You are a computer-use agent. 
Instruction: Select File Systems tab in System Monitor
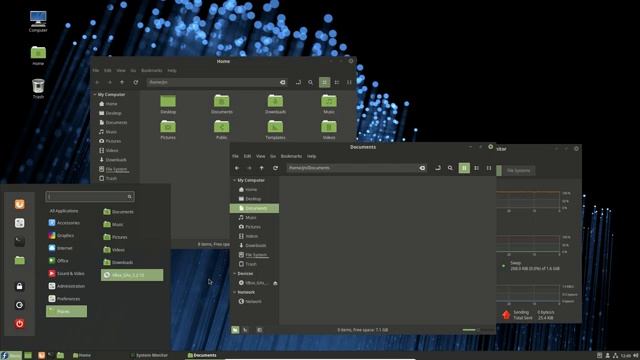518,171
